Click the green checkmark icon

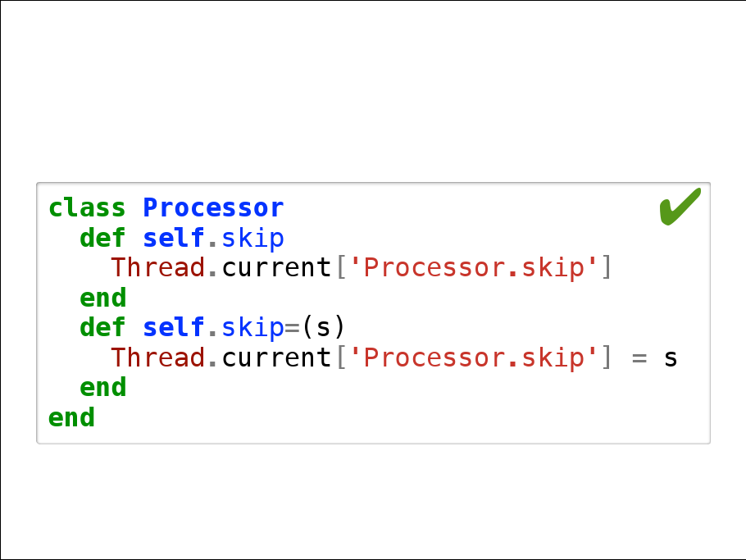680,207
